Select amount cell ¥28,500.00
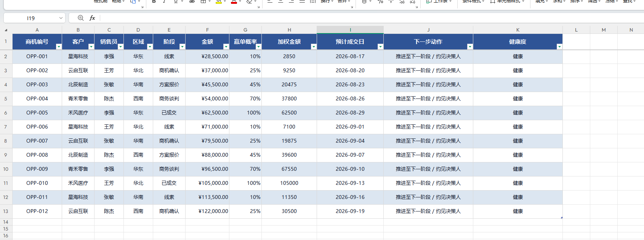 [x=207, y=56]
